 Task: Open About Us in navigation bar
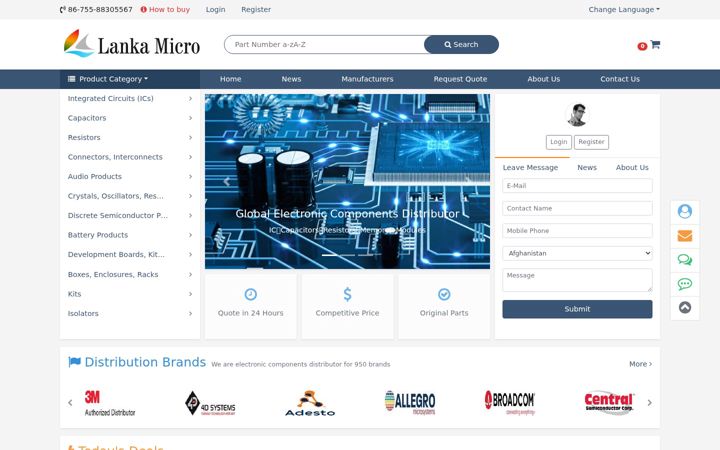point(544,79)
